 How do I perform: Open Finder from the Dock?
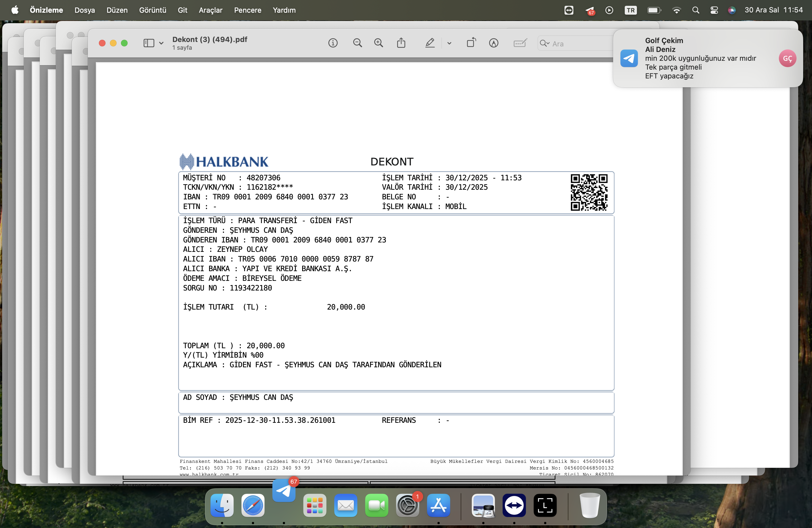coord(222,505)
